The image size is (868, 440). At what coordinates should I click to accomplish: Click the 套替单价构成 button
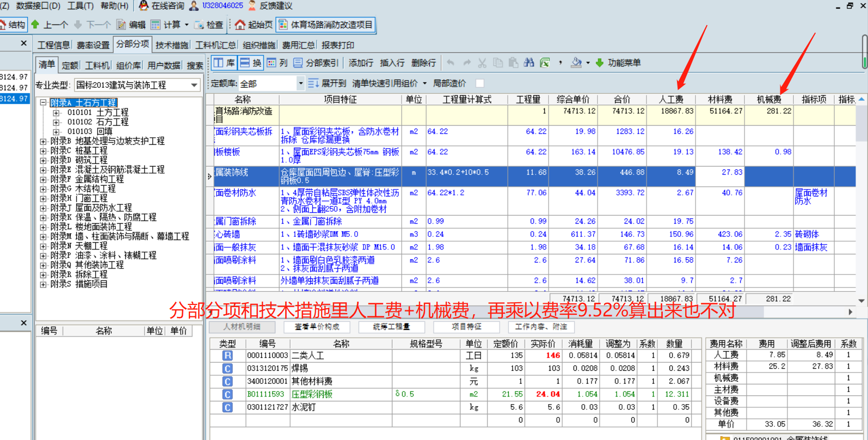(317, 327)
